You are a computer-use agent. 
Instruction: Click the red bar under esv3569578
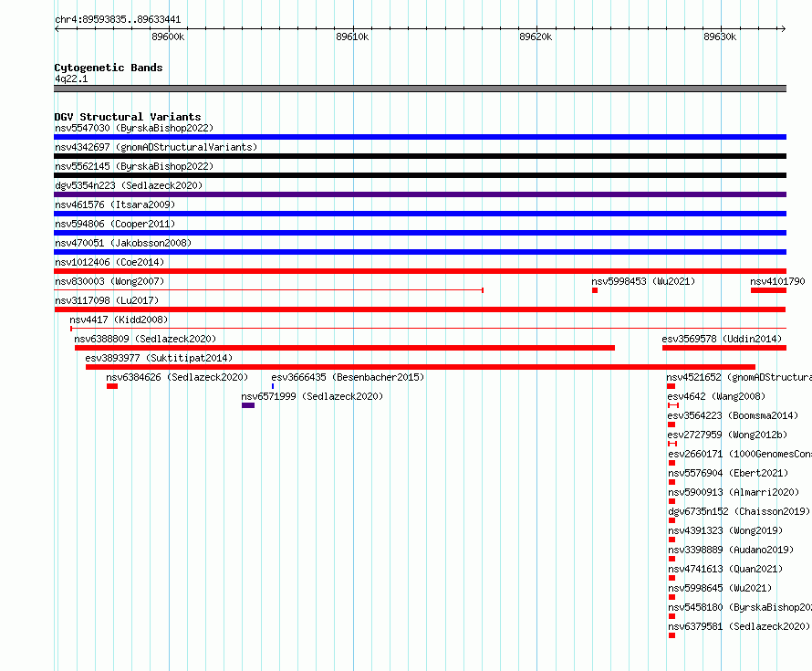point(724,348)
